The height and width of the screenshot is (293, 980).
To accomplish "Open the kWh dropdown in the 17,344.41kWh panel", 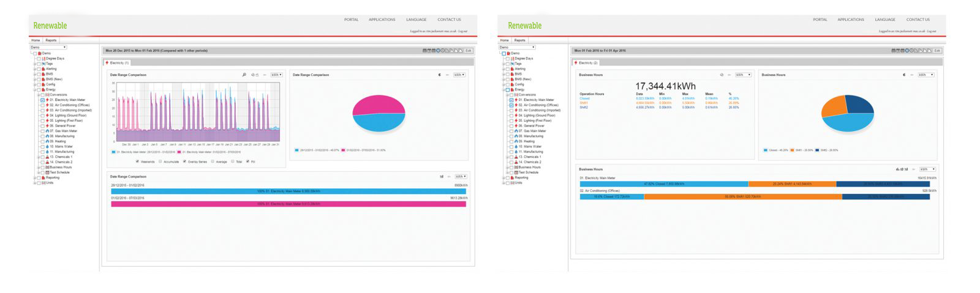I will 743,75.
